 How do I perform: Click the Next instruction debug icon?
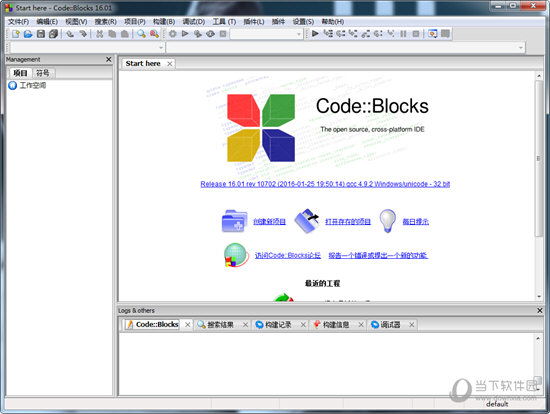378,34
